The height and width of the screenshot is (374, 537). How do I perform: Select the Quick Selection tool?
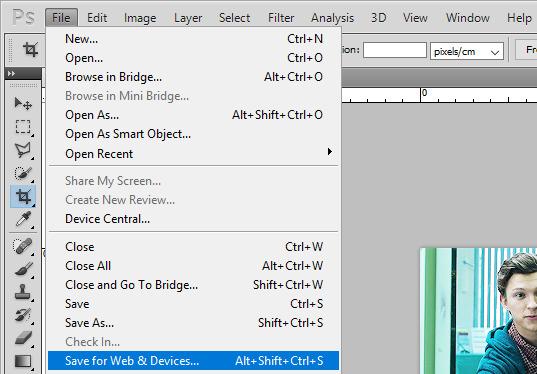point(23,173)
